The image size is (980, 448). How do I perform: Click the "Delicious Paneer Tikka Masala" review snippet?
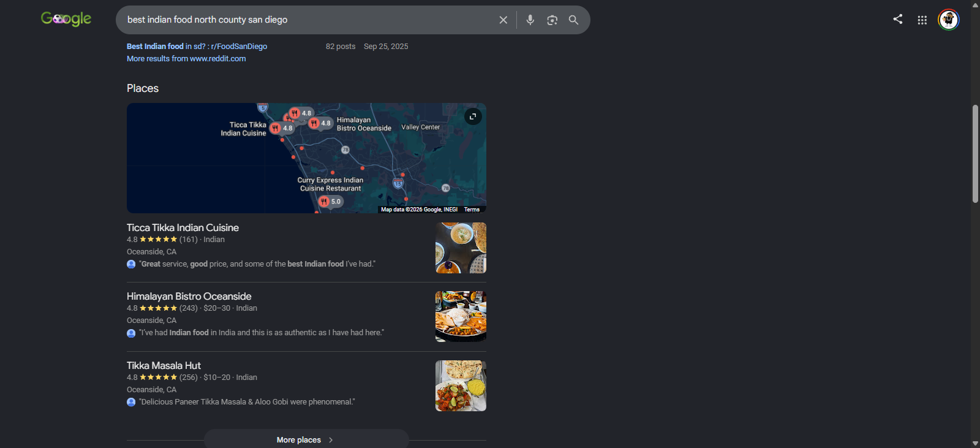coord(247,402)
